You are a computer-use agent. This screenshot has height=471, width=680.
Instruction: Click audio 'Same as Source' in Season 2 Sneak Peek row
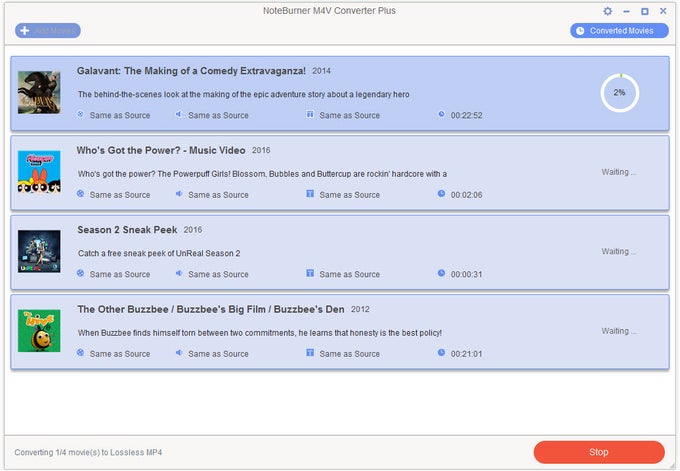[218, 274]
